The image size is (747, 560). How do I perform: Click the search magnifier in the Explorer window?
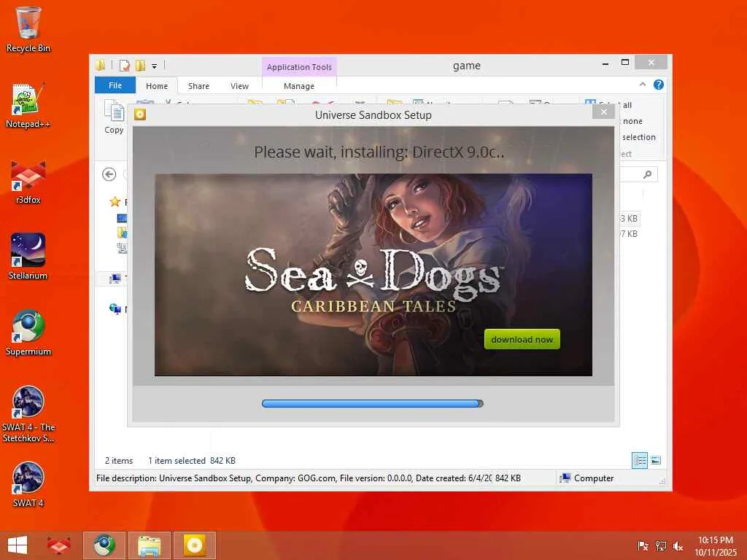click(648, 174)
